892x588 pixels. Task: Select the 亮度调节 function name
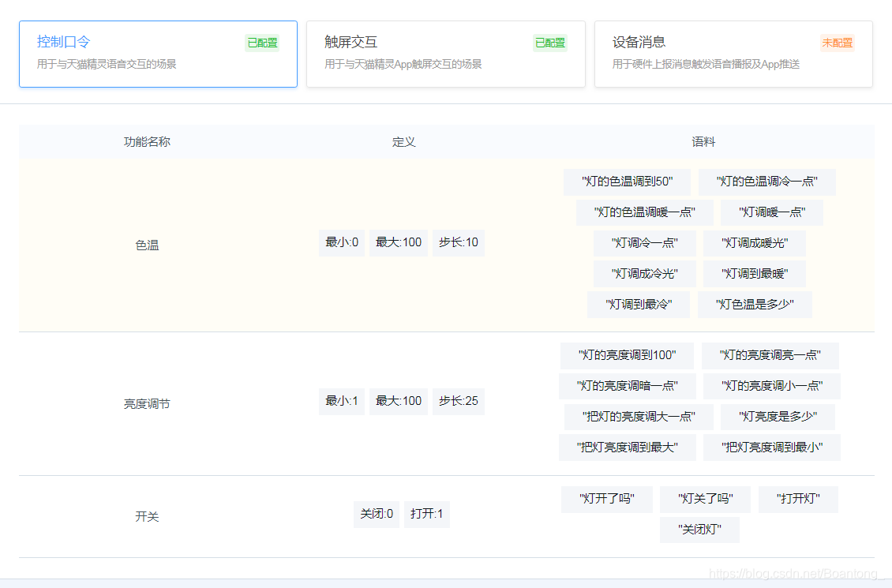pyautogui.click(x=148, y=403)
